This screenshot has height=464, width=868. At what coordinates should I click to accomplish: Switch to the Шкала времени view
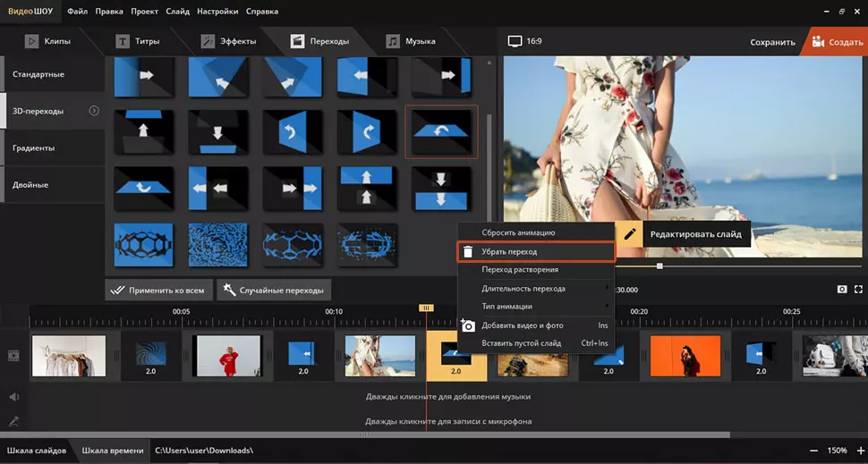click(112, 451)
